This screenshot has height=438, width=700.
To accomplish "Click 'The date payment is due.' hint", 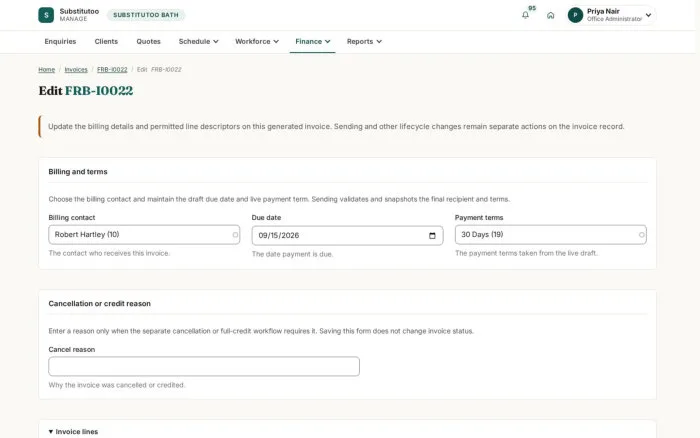I will [x=292, y=254].
